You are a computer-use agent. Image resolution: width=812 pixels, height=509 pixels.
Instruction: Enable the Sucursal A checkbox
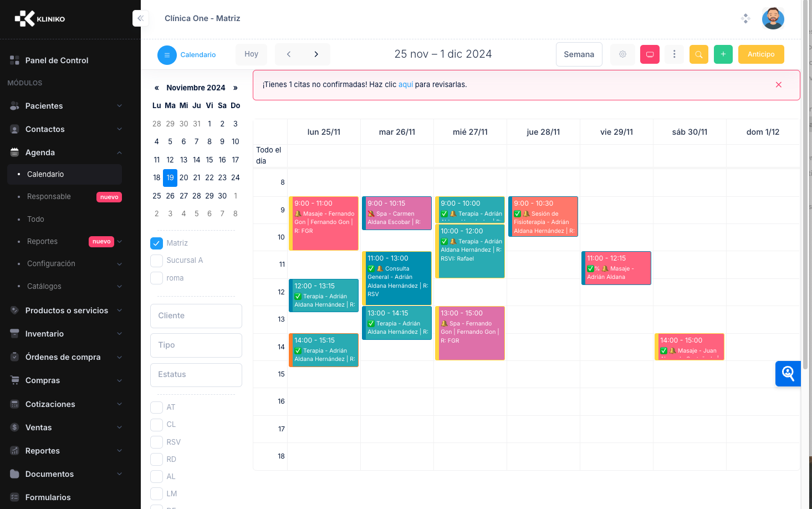point(156,260)
